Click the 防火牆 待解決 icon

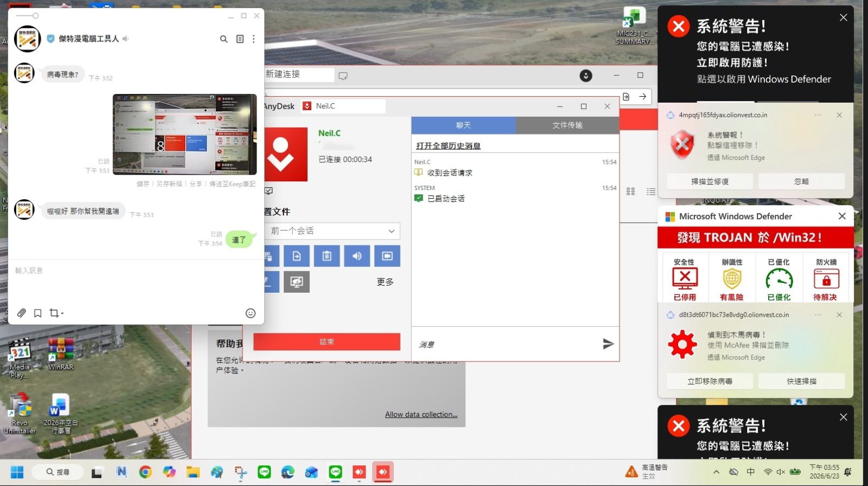[x=826, y=279]
